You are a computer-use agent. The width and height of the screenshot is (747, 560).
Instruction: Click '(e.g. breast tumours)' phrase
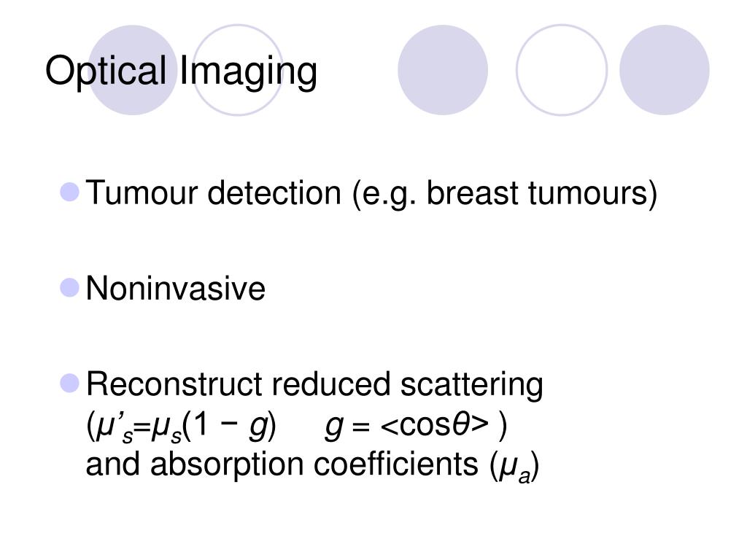pyautogui.click(x=505, y=193)
